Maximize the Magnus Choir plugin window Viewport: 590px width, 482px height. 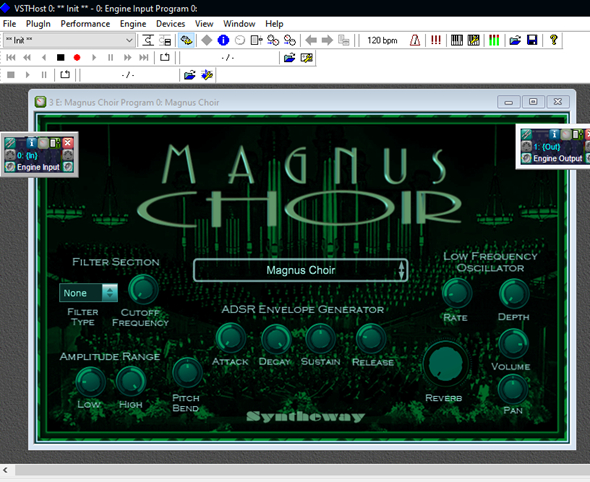[x=533, y=102]
